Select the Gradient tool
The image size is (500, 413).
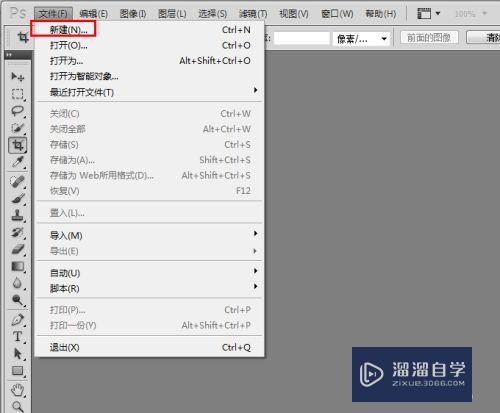(x=17, y=266)
